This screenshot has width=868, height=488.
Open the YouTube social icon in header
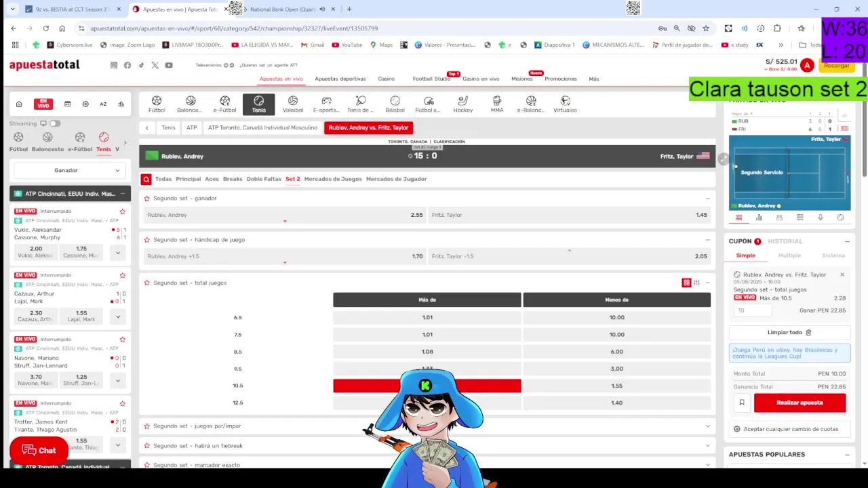169,65
